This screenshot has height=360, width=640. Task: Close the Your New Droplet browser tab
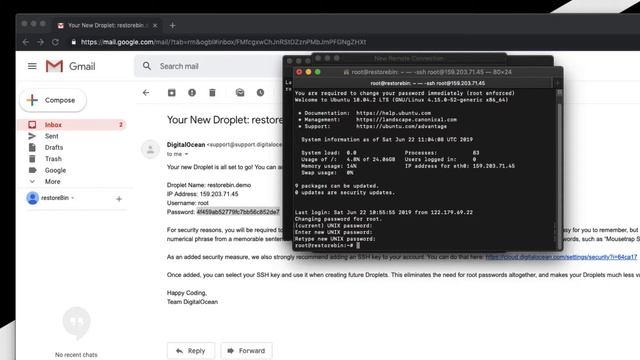155,25
